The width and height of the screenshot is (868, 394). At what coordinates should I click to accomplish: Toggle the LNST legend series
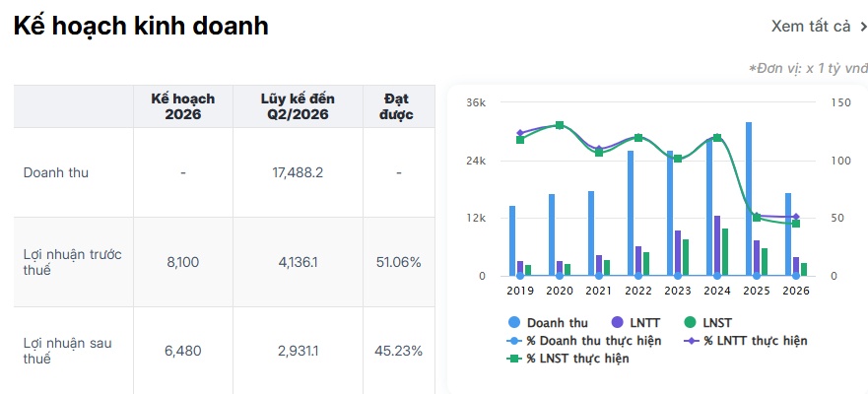(707, 323)
